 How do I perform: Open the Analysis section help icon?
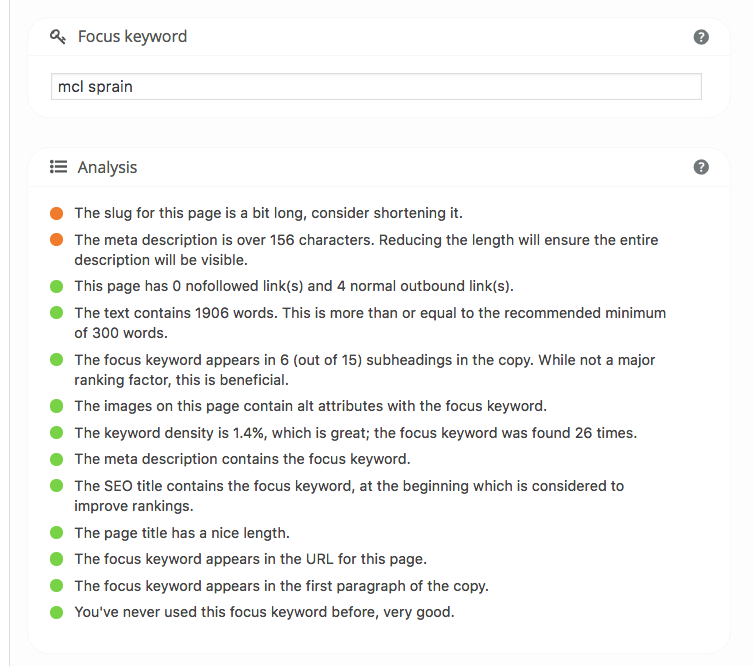point(701,167)
